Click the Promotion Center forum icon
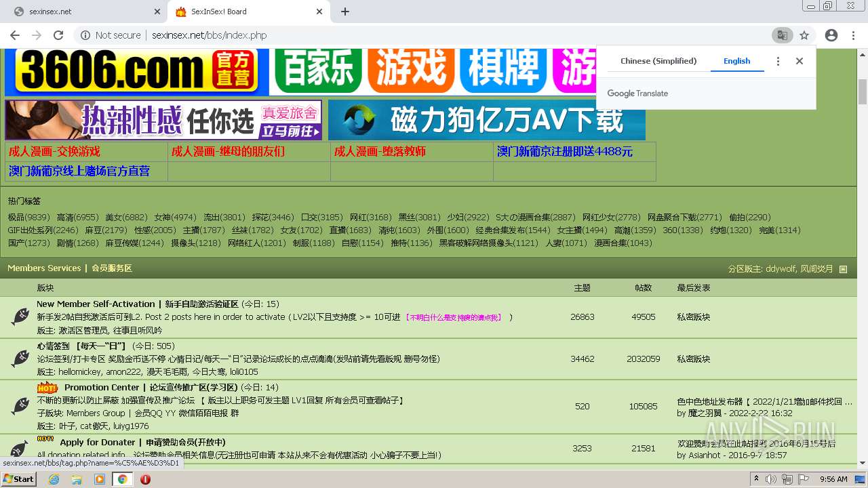Image resolution: width=868 pixels, height=488 pixels. [20, 406]
